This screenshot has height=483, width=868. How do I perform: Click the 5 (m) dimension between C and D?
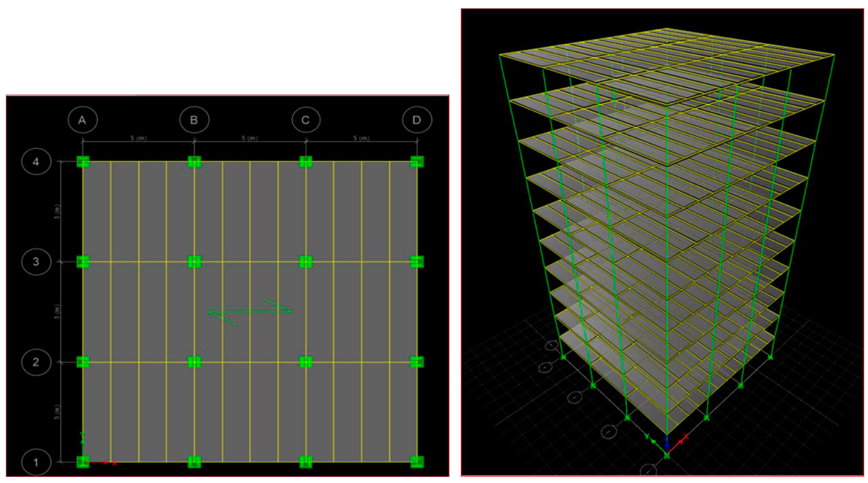point(361,138)
